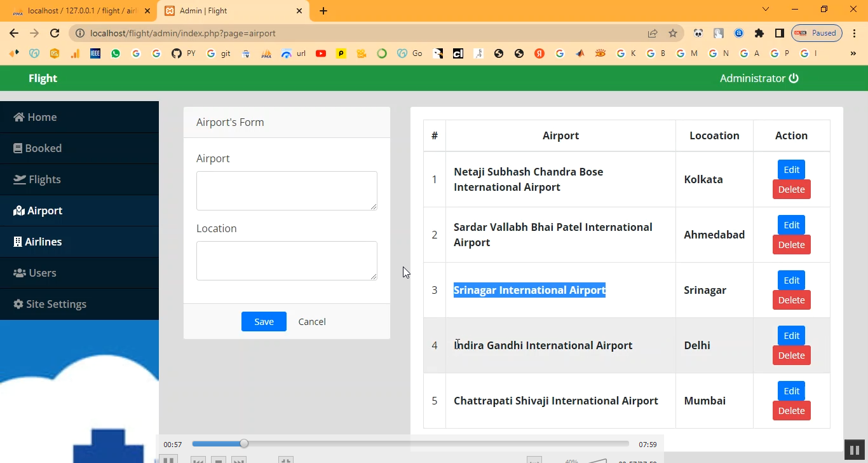Bookmark this page with star icon
Screen dimensions: 868x463
pyautogui.click(x=673, y=33)
